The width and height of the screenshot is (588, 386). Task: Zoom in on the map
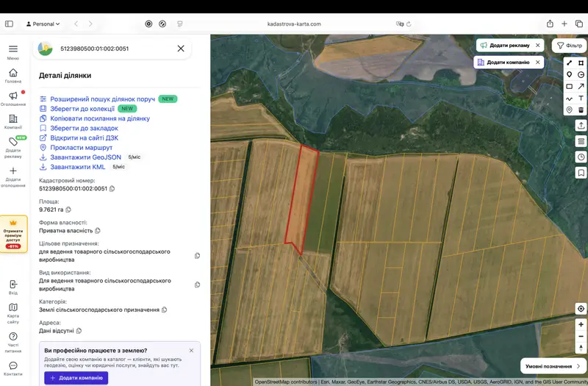click(581, 324)
